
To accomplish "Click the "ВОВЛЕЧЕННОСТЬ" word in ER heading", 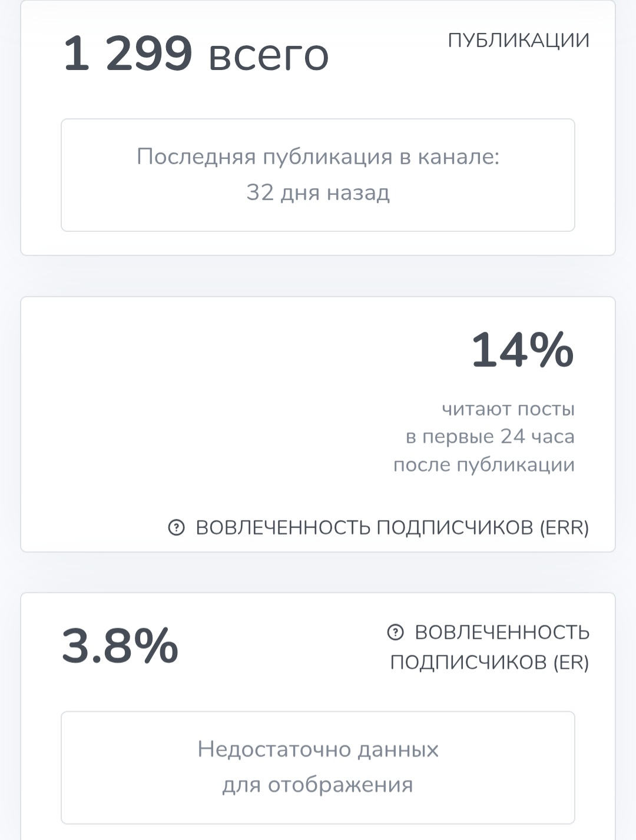I will (502, 632).
